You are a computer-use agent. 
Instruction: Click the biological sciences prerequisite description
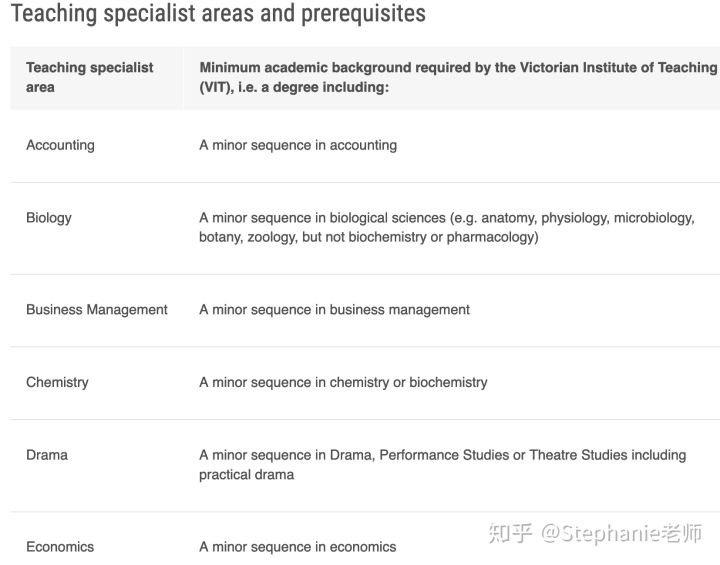point(447,227)
